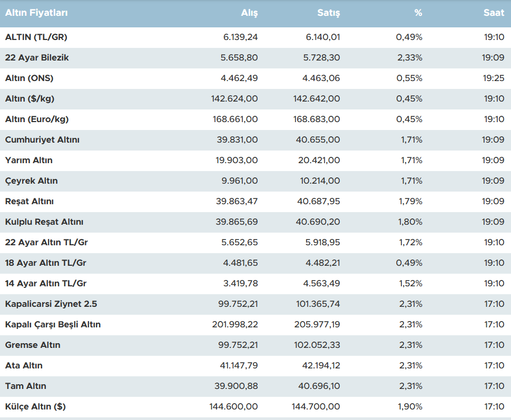Click the Cumhuriyet Altını link

point(42,140)
